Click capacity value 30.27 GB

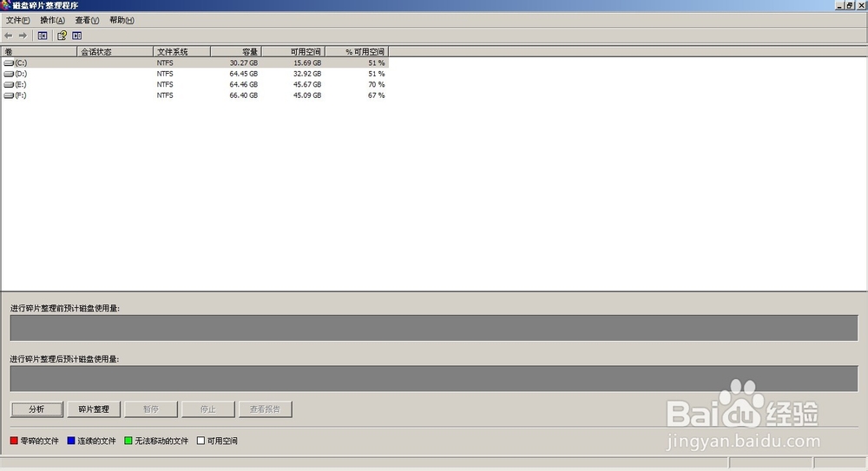244,63
